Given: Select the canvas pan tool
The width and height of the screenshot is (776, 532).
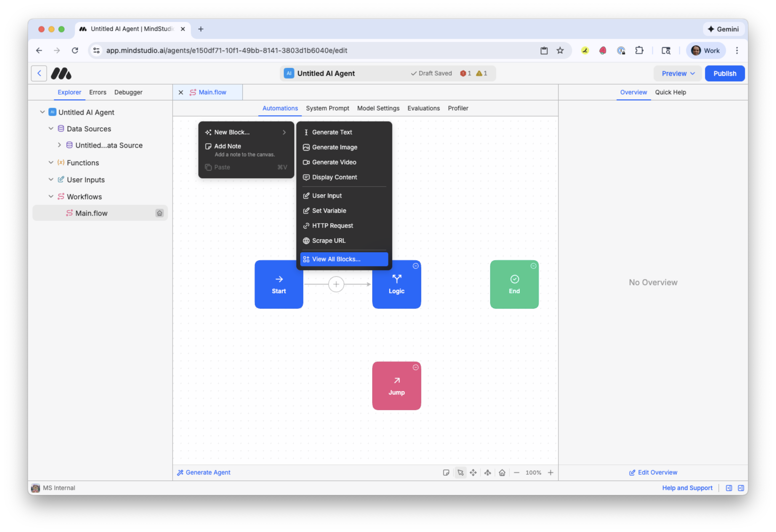Looking at the screenshot, I should 473,472.
